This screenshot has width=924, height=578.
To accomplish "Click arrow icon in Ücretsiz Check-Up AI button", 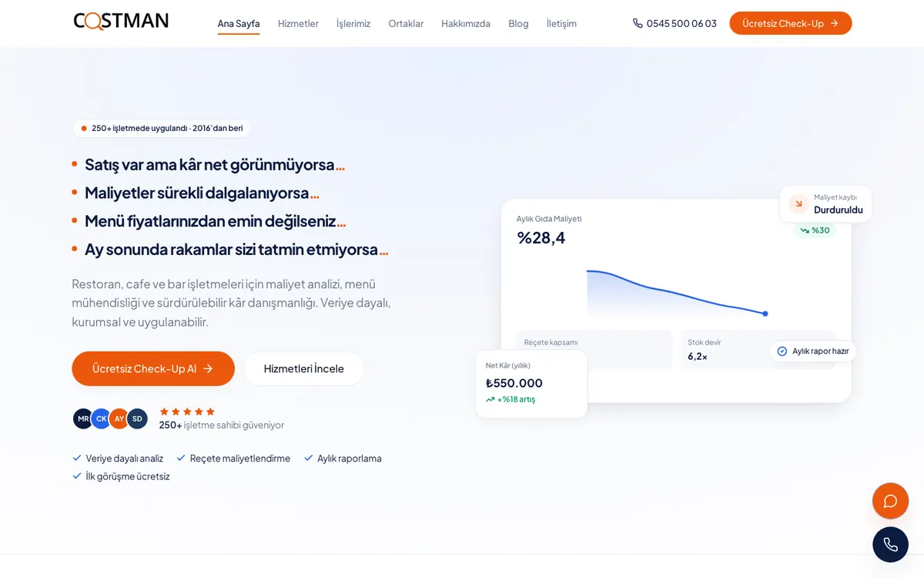I will [208, 368].
